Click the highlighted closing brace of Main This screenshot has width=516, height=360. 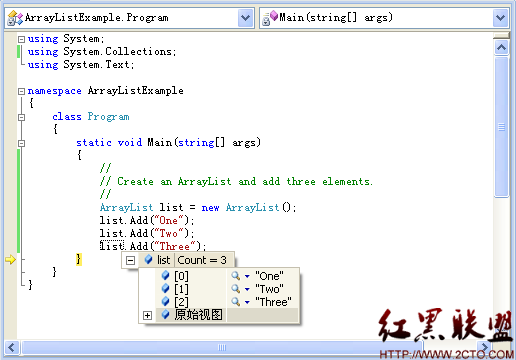tap(79, 259)
